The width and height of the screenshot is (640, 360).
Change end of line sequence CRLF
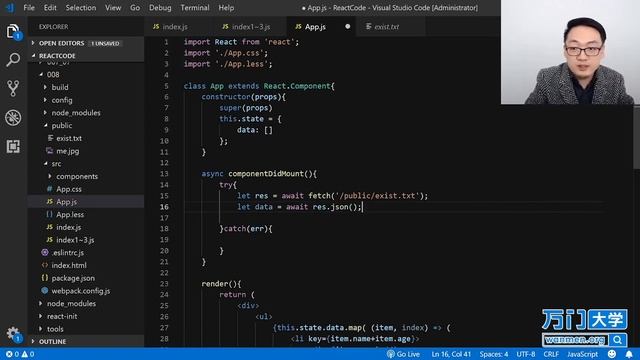[551, 354]
